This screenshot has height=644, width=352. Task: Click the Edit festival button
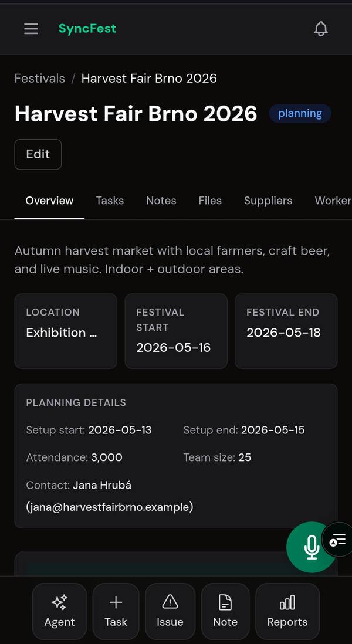pyautogui.click(x=38, y=154)
